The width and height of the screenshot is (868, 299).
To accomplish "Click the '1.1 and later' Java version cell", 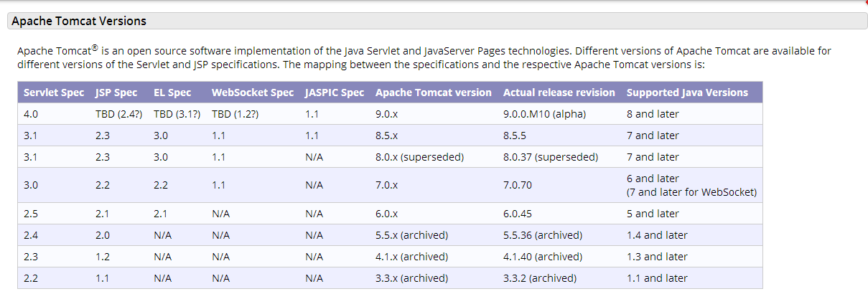I will [x=657, y=278].
